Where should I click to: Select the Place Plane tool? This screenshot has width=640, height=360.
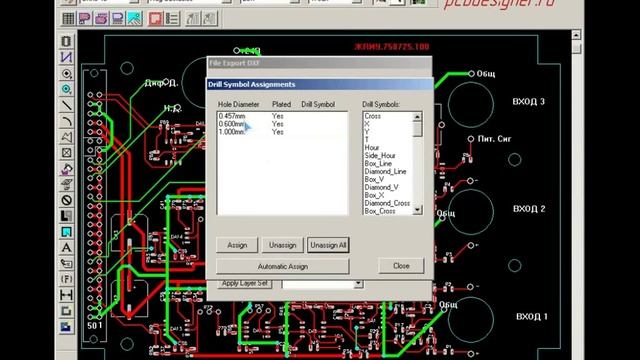(67, 216)
